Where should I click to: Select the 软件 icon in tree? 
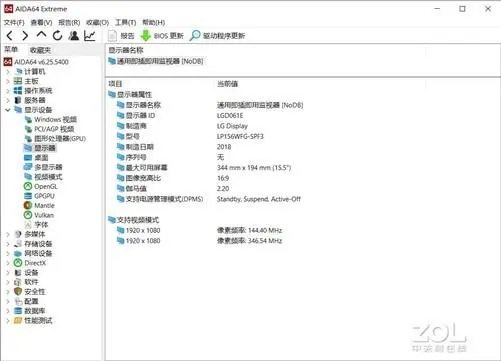click(x=18, y=282)
